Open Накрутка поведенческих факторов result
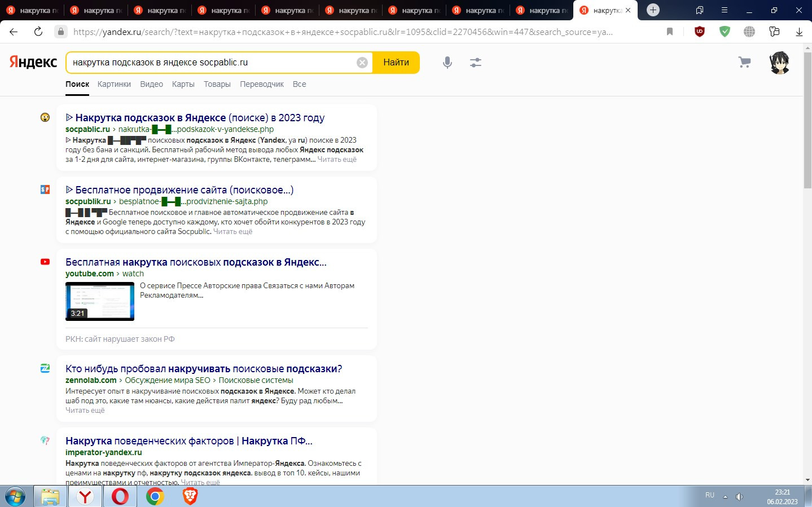Image resolution: width=812 pixels, height=507 pixels. (x=189, y=441)
